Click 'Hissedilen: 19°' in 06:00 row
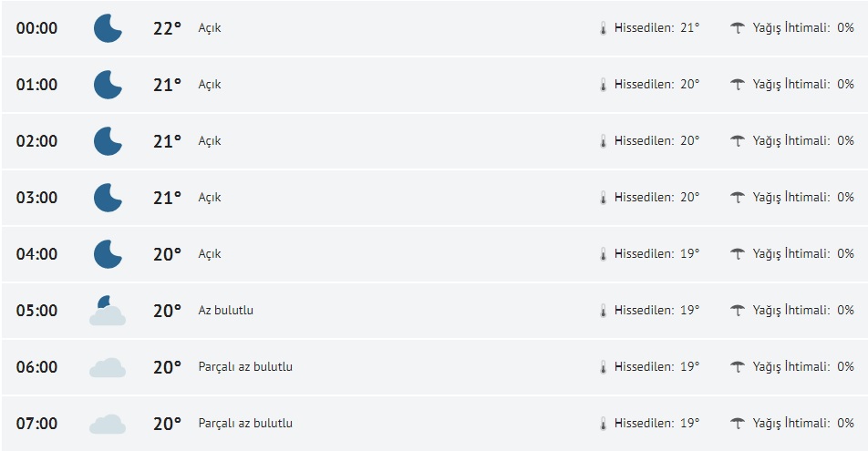 click(x=656, y=367)
